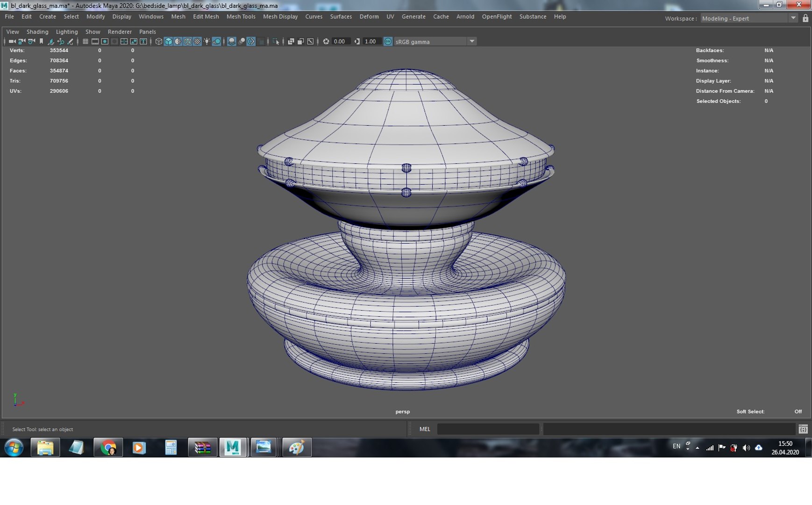Toggle the Shadows icon

[217, 42]
